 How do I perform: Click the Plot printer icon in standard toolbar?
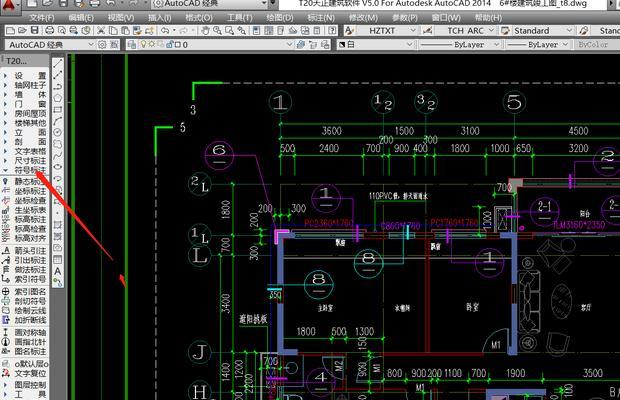(x=49, y=30)
